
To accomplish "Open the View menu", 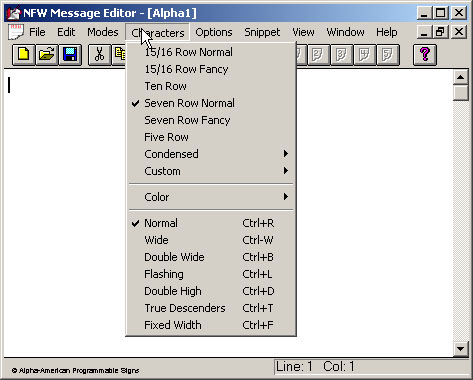I will click(303, 32).
